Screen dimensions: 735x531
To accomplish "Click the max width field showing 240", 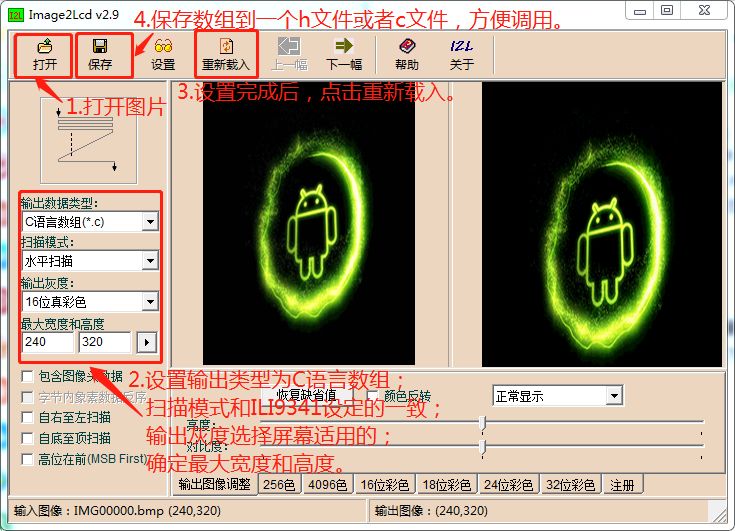I will click(48, 342).
